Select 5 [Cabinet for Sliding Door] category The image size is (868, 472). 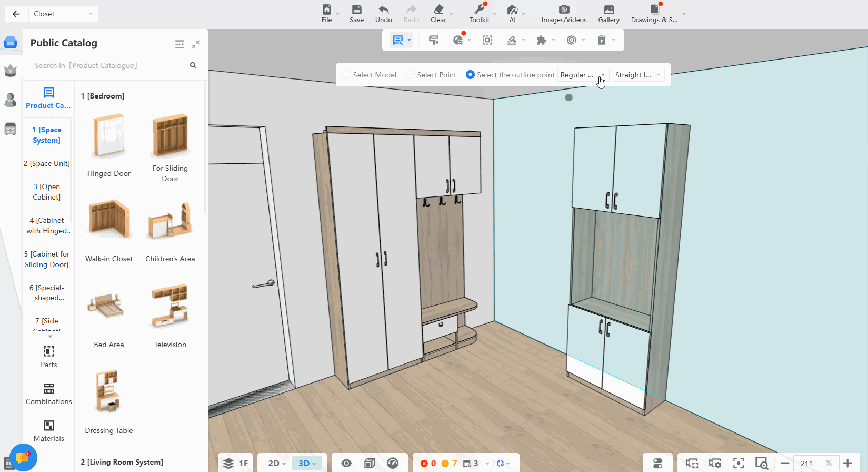[47, 259]
